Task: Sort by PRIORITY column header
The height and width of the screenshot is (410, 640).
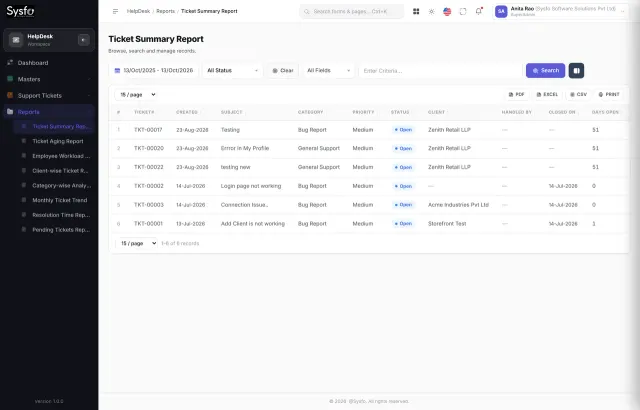Action: click(363, 112)
